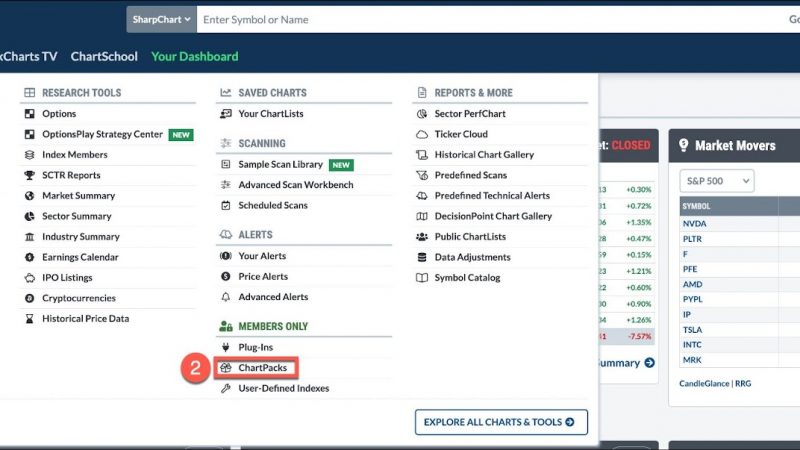
Task: Open the TSLA symbol link
Action: point(692,330)
